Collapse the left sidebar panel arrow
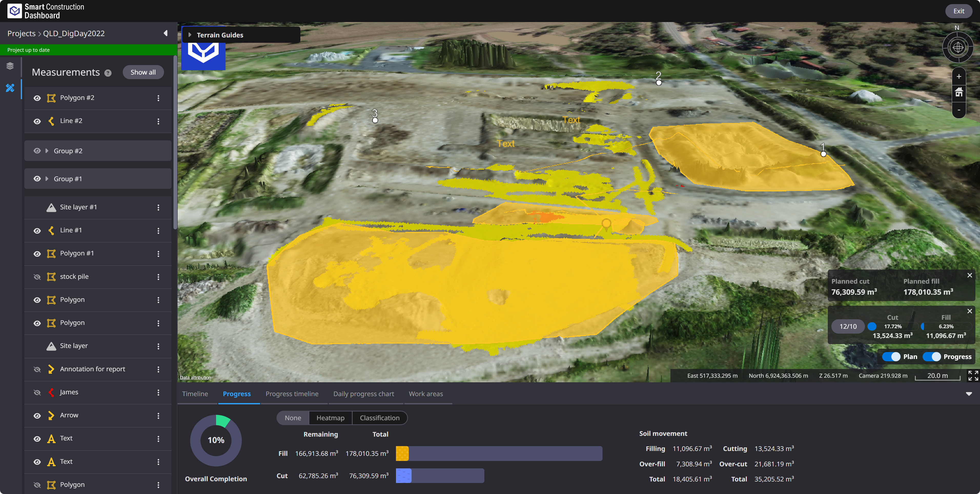This screenshot has height=494, width=980. pyautogui.click(x=166, y=33)
